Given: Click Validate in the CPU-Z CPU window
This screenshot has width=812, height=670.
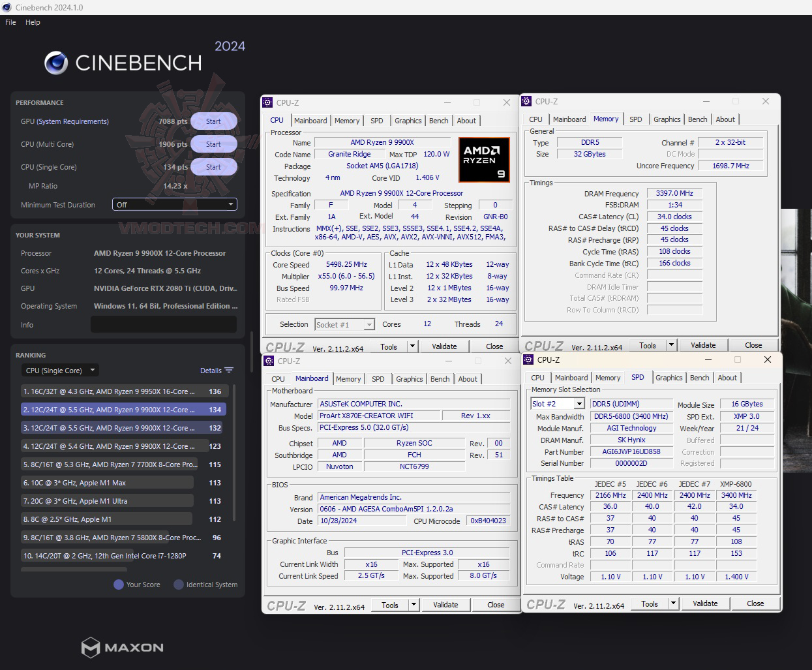Looking at the screenshot, I should [444, 346].
